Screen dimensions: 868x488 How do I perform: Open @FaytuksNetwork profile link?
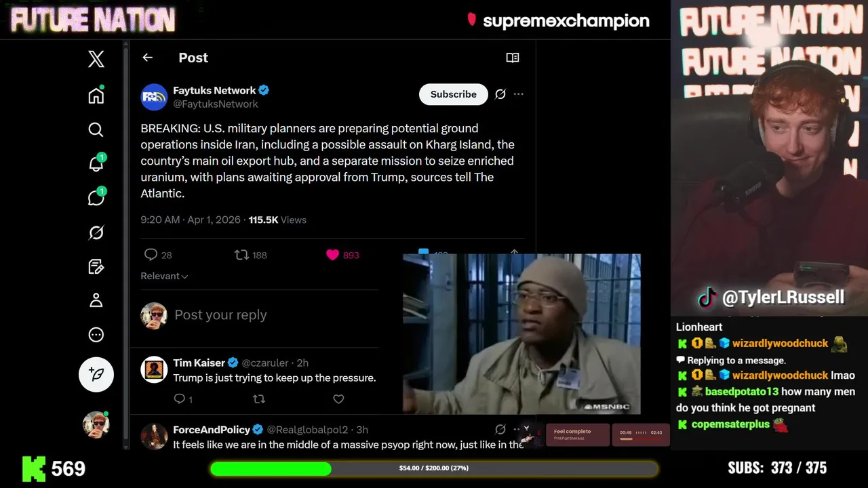pos(216,104)
